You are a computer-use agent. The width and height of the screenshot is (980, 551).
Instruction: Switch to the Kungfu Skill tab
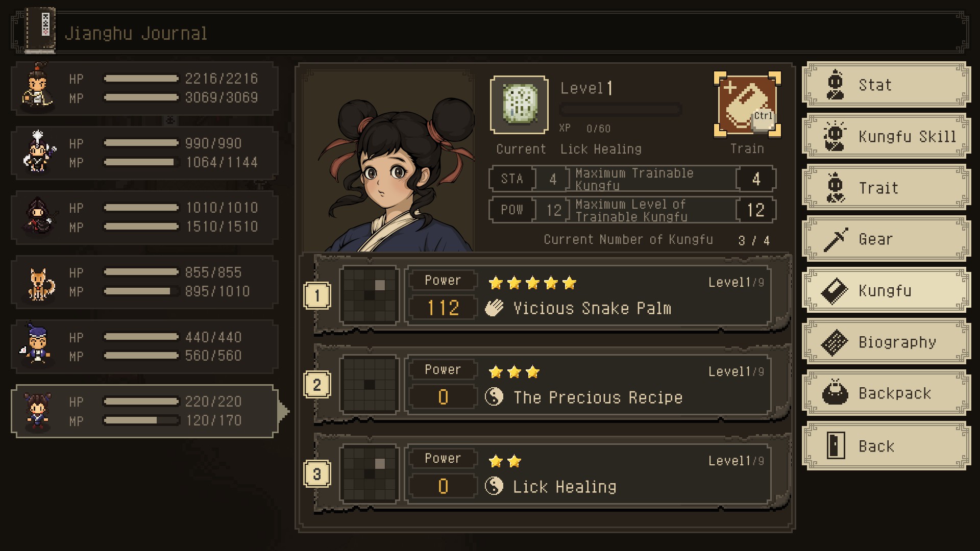click(x=886, y=136)
